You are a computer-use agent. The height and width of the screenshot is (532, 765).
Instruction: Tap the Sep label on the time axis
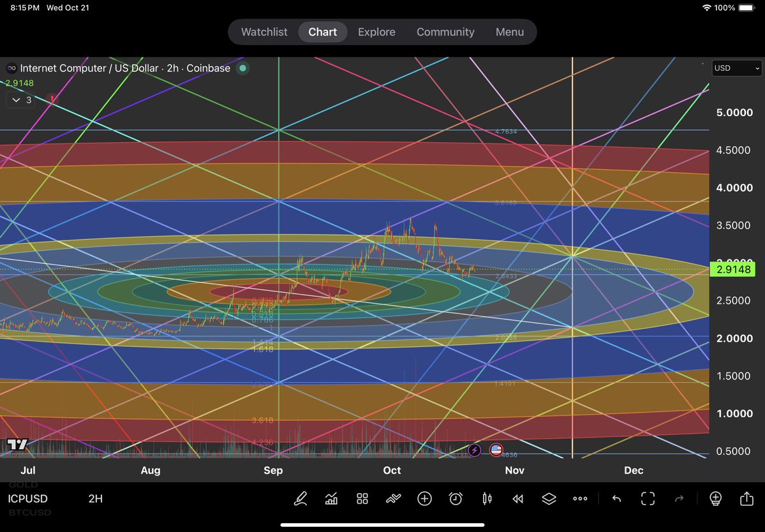pyautogui.click(x=273, y=471)
